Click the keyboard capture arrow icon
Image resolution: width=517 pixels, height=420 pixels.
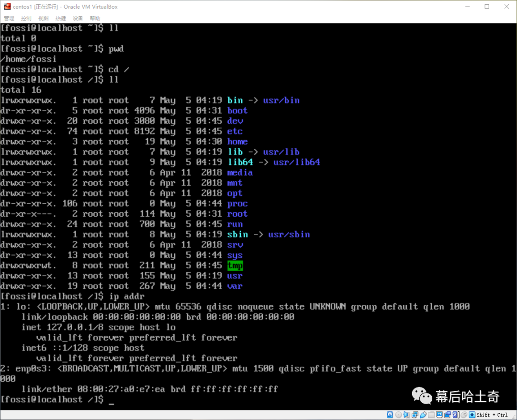[x=472, y=415]
